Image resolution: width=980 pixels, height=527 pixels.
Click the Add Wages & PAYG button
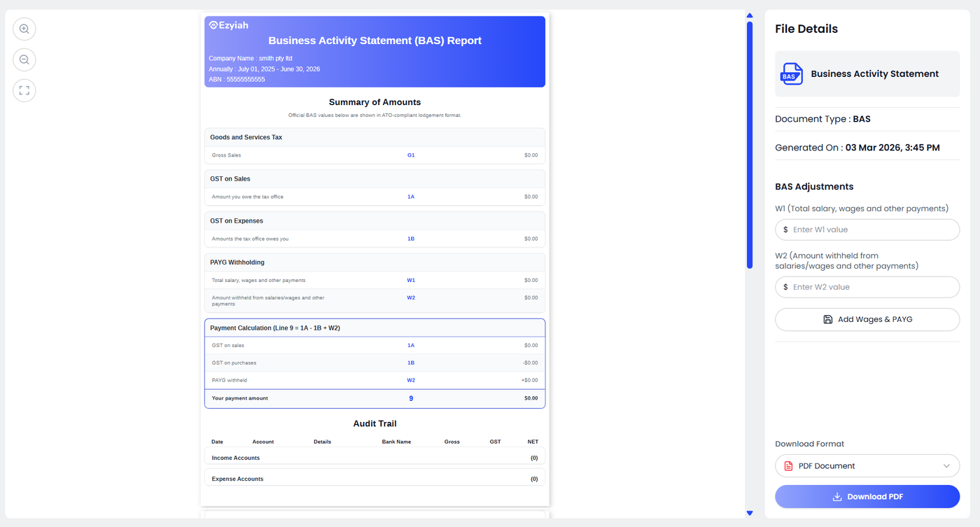point(867,319)
